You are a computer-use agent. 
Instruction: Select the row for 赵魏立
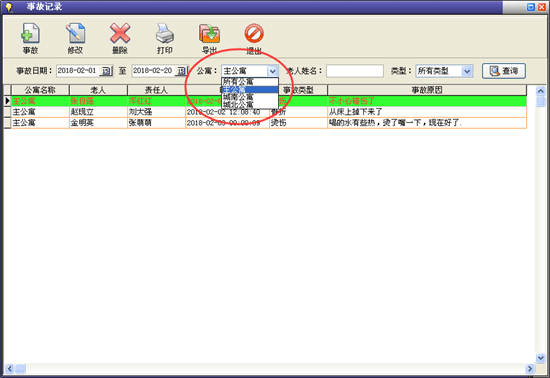coord(269,112)
